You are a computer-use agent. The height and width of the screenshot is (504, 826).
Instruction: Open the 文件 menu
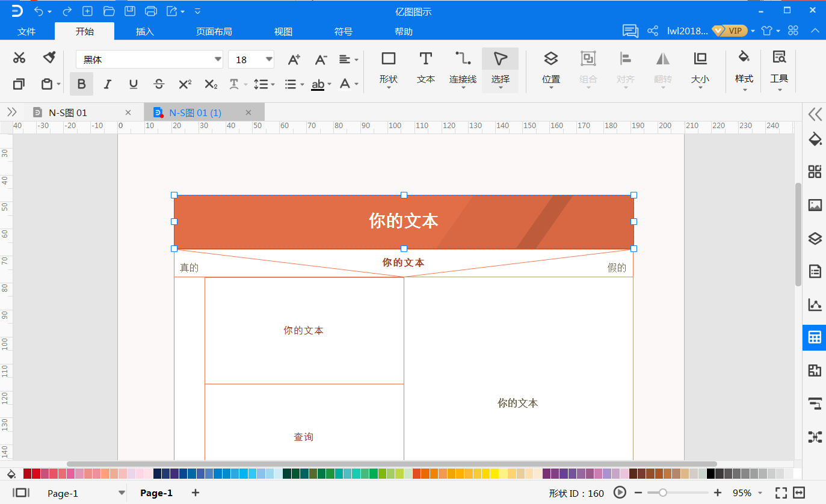pos(26,31)
